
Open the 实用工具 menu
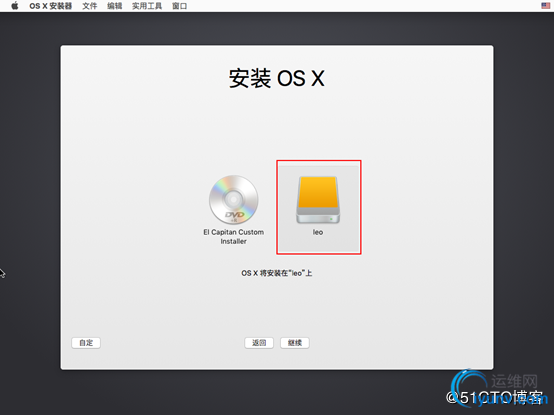(x=147, y=6)
